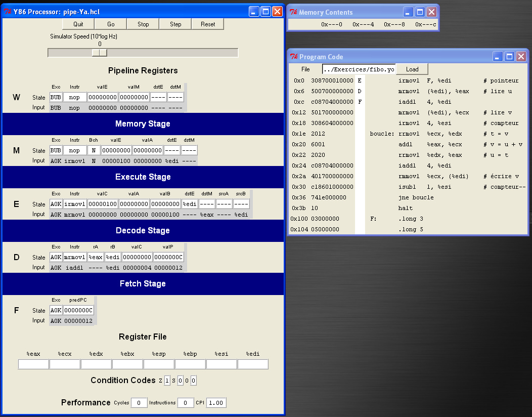Select the rrmovl %edx, %eax line
Viewport: 532px width, 417px height.
tap(408, 155)
